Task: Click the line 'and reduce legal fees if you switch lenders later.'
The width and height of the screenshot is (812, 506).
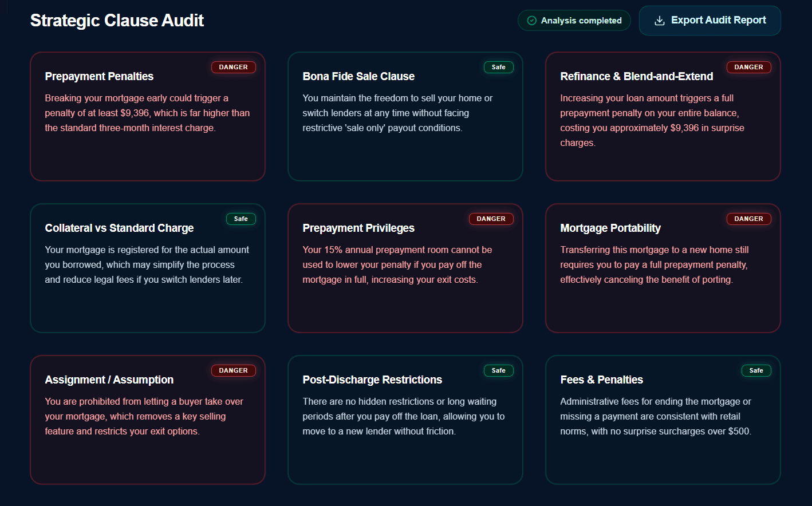Action: point(144,279)
